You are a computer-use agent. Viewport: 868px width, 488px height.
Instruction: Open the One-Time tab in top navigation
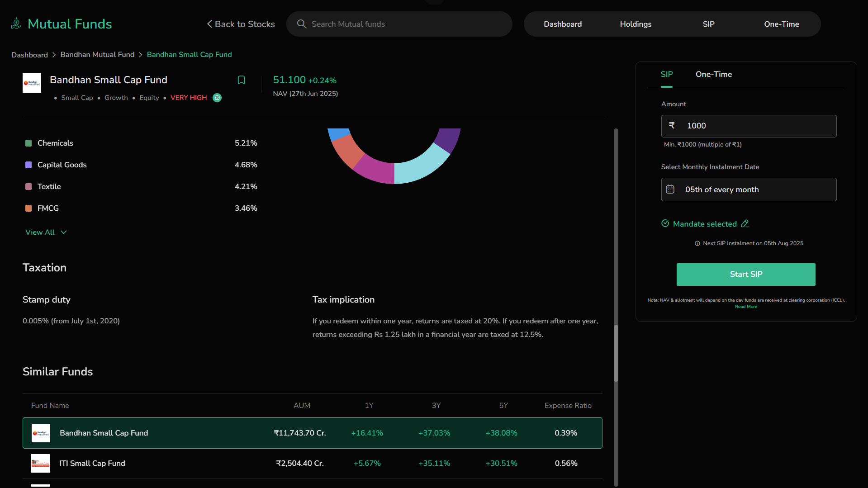[x=782, y=24]
